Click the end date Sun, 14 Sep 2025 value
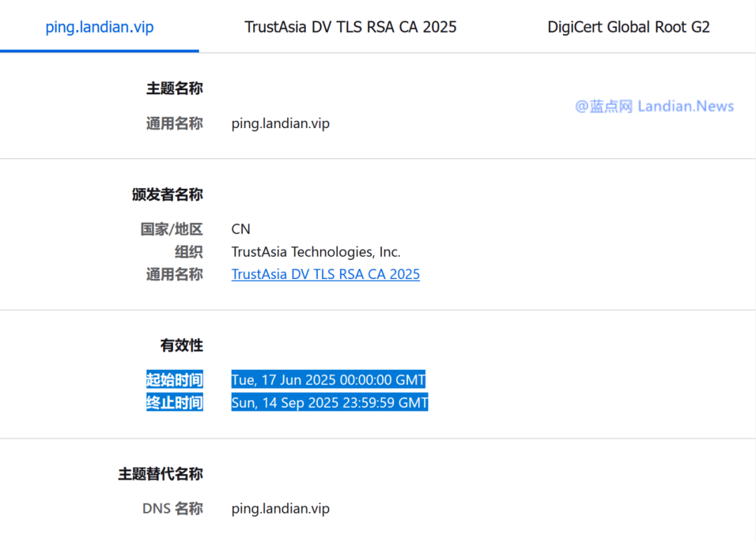Viewport: 756px width, 542px height. [330, 402]
